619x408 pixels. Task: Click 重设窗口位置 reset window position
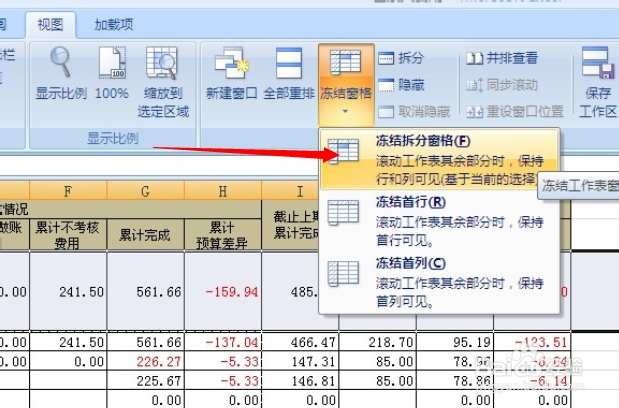point(514,112)
